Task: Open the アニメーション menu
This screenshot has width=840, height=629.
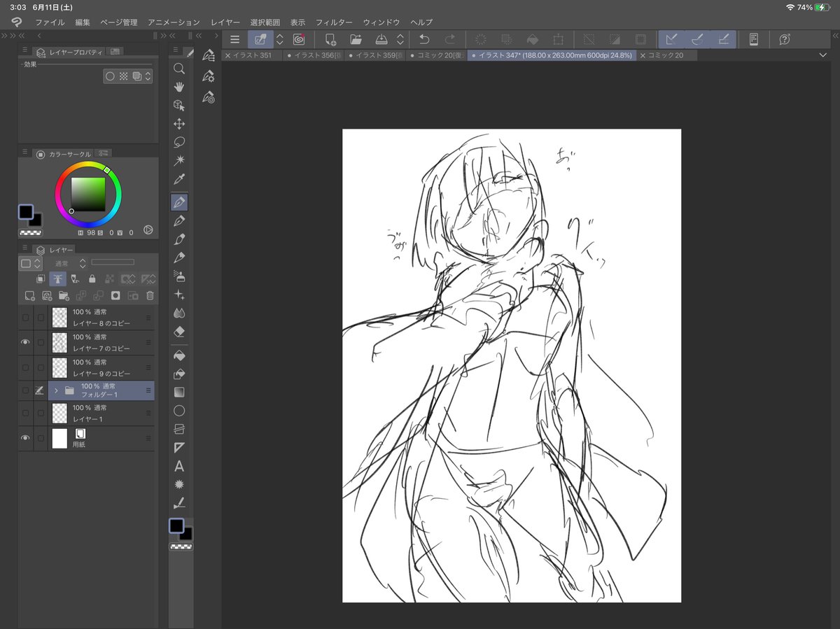Action: (x=174, y=22)
